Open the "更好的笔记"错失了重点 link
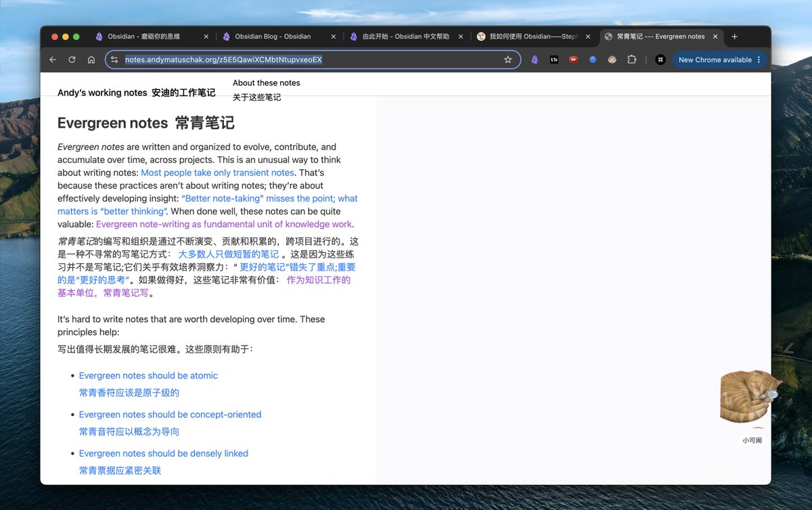Screen dimensions: 812x510 click(x=206, y=273)
